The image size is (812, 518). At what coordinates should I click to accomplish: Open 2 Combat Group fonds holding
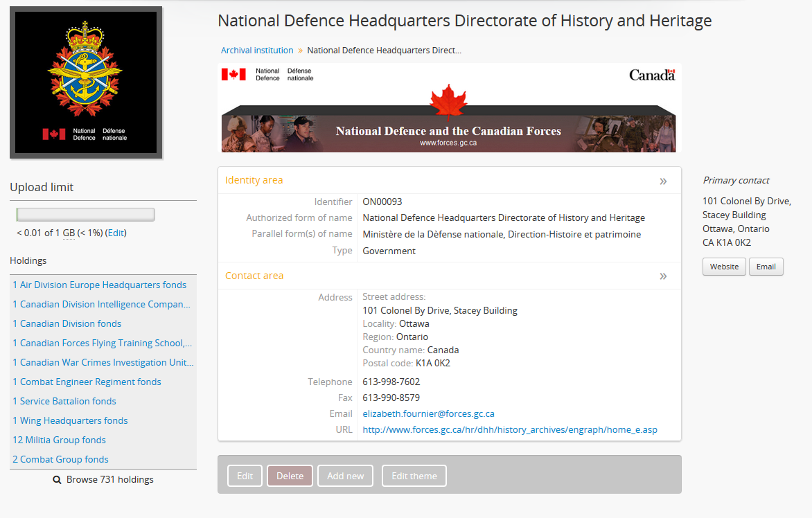(x=60, y=460)
